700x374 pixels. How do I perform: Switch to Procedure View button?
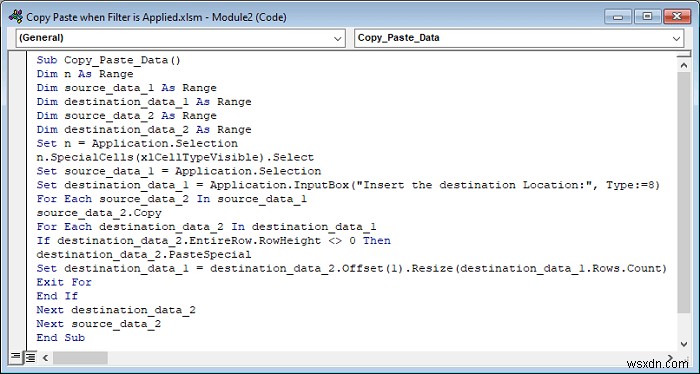[16, 357]
